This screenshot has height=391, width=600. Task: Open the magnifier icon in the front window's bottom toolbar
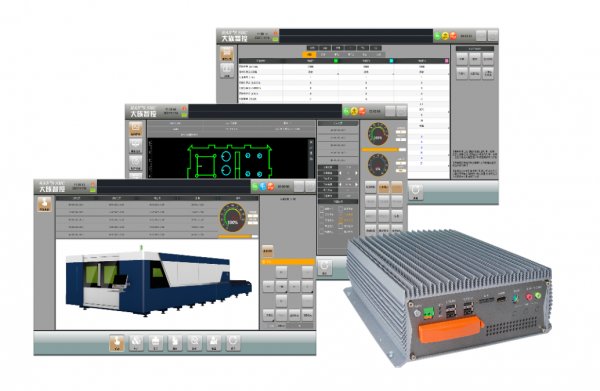pos(194,343)
